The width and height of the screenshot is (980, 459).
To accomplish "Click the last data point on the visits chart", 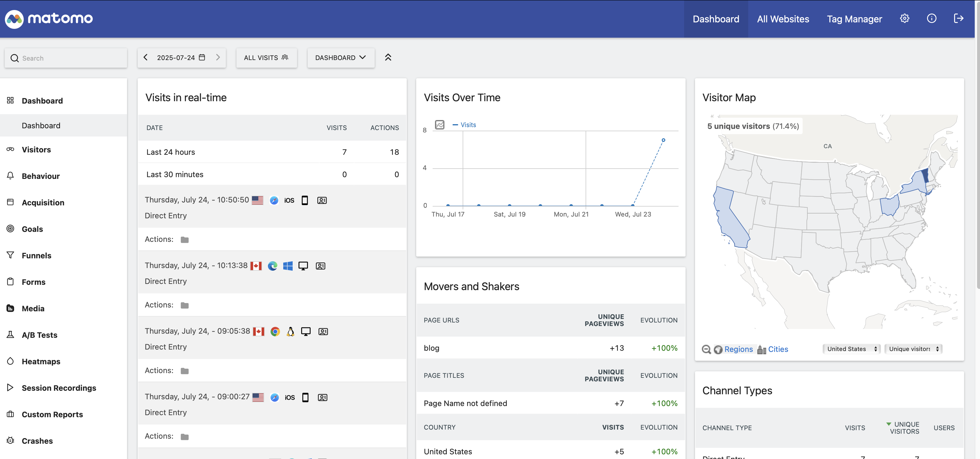I will [663, 140].
